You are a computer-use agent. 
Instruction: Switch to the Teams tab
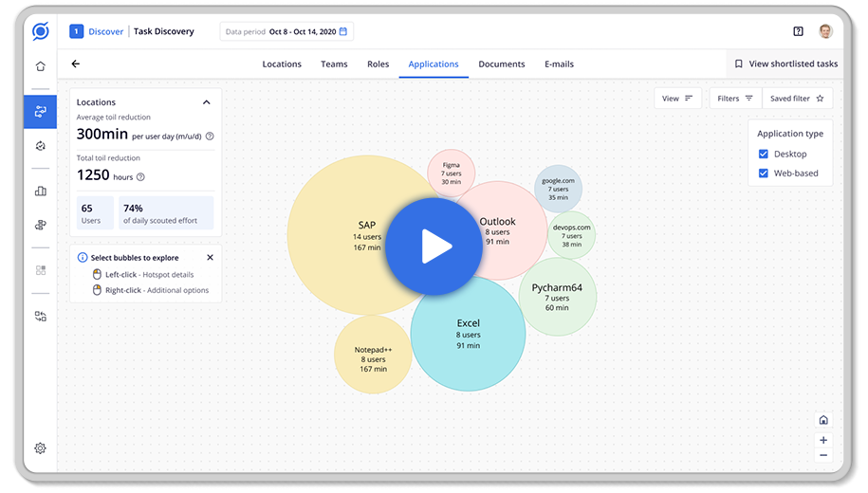point(334,64)
